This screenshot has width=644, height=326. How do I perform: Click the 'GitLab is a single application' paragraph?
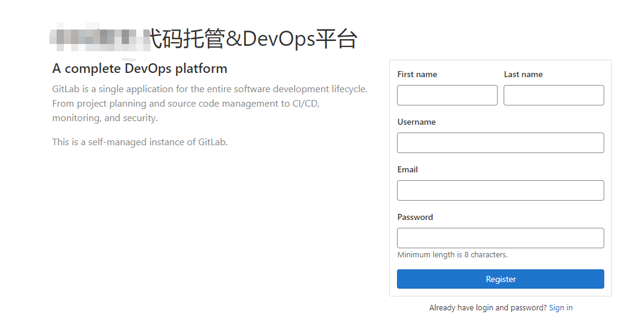coord(210,104)
